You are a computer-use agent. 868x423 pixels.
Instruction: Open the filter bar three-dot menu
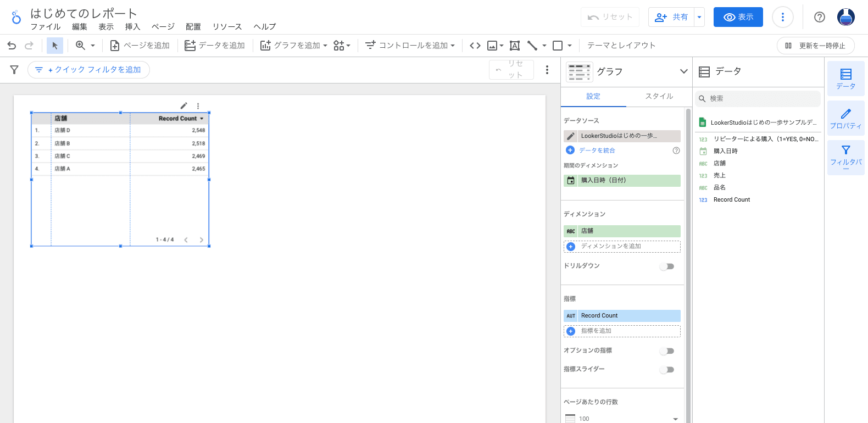(x=547, y=70)
